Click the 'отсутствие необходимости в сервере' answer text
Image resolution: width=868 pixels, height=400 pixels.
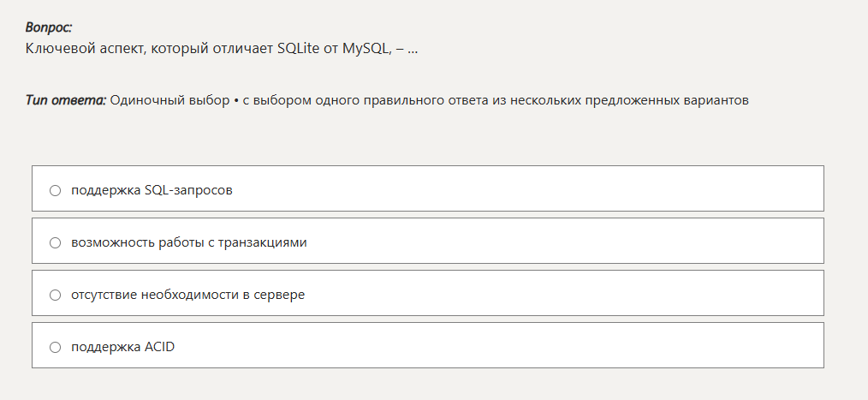[187, 295]
